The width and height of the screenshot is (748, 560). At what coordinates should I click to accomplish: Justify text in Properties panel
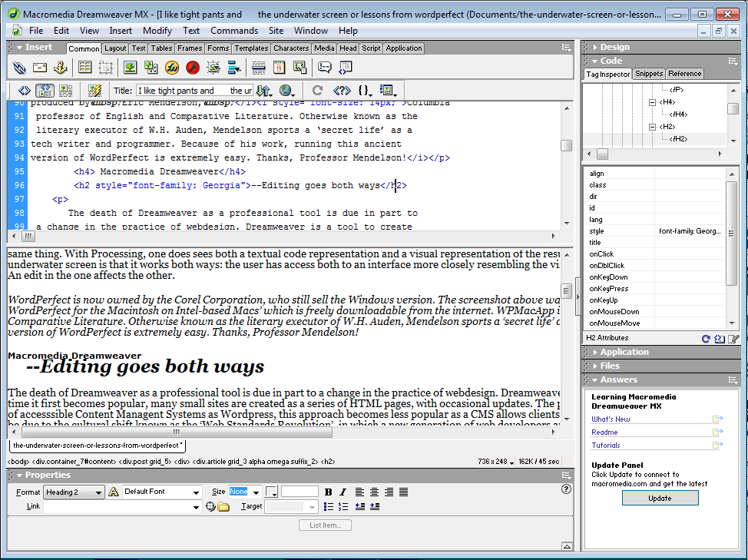404,492
